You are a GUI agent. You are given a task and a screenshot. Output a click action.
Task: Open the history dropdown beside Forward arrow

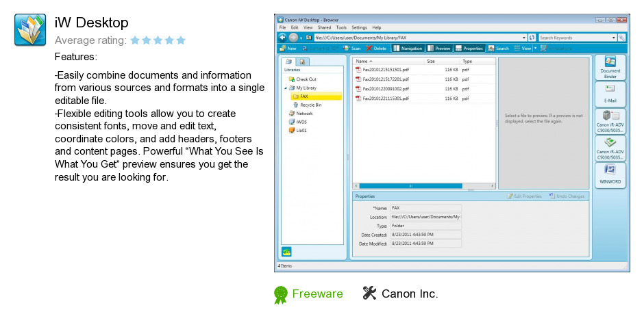coord(301,38)
